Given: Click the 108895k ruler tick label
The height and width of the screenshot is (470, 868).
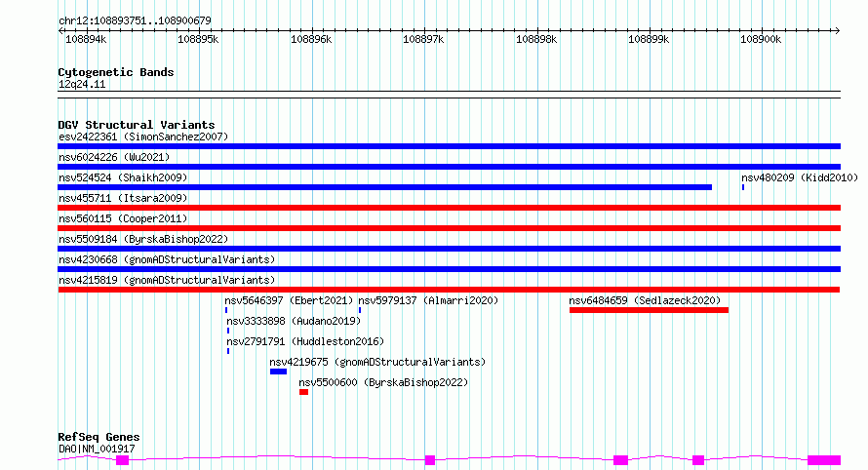Looking at the screenshot, I should (198, 39).
